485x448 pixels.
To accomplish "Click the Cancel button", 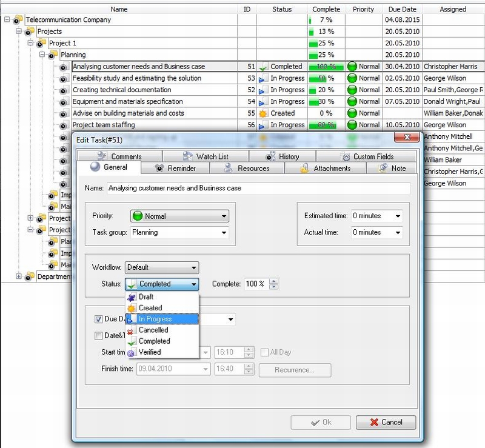I will pos(386,422).
